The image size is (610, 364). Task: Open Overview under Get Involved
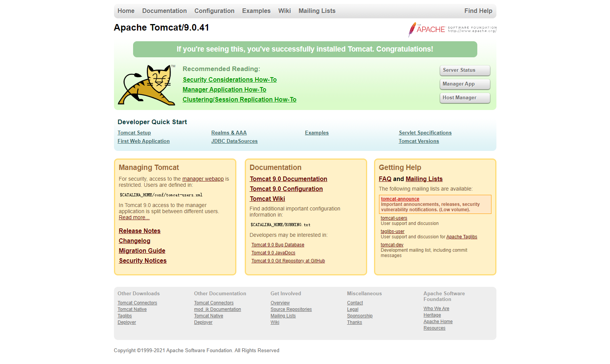(280, 303)
